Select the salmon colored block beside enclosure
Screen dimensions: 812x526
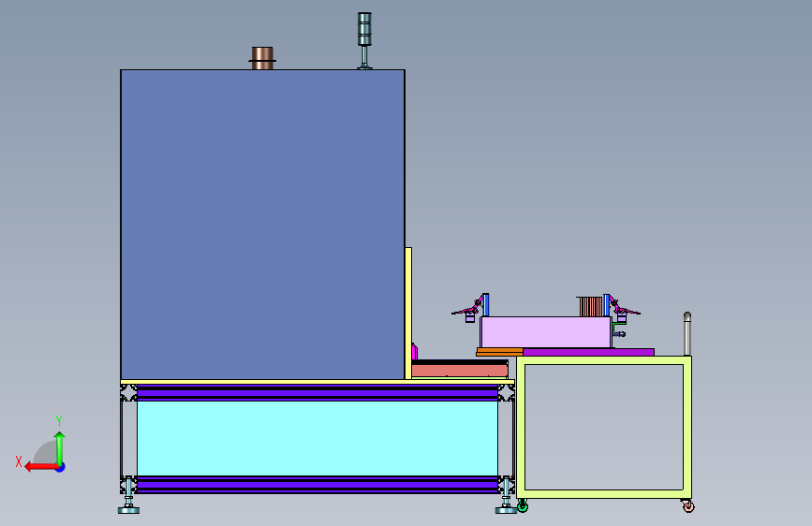[459, 371]
